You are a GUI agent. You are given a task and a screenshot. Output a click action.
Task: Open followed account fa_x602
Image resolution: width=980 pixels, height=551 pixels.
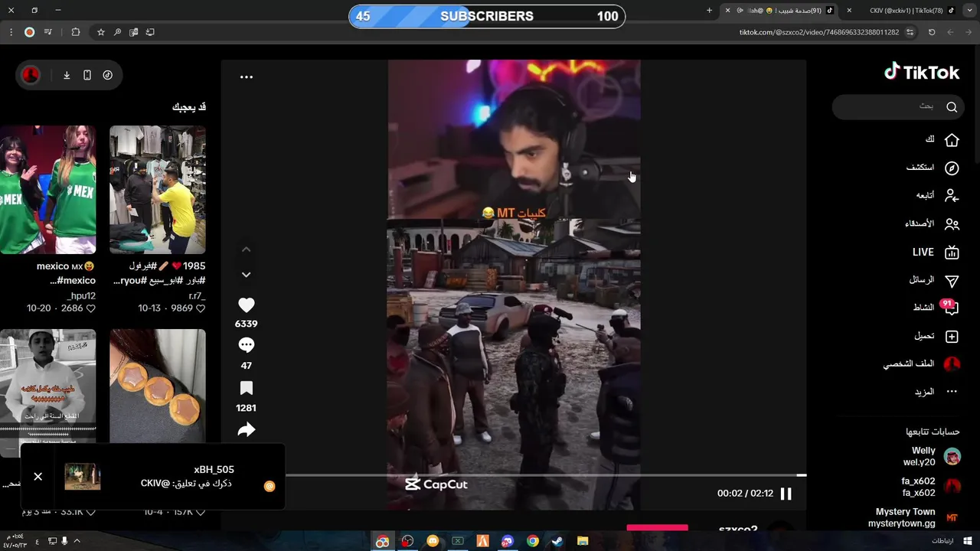click(930, 487)
